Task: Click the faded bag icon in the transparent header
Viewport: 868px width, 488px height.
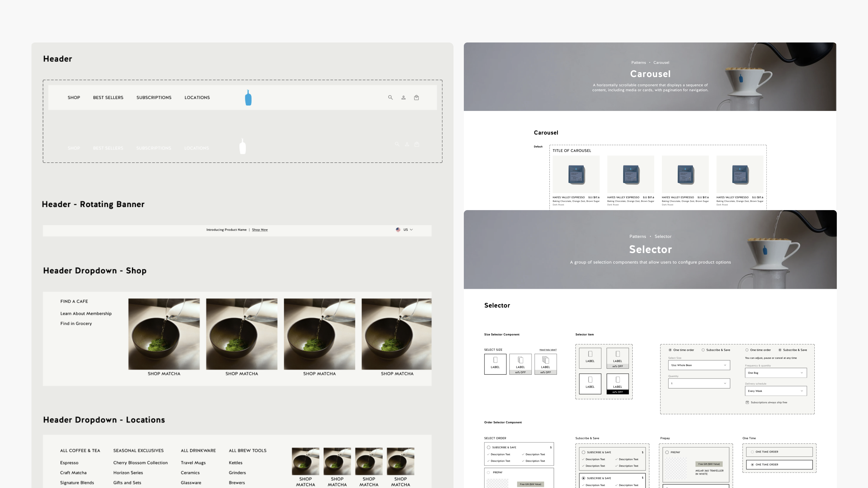Action: point(417,144)
